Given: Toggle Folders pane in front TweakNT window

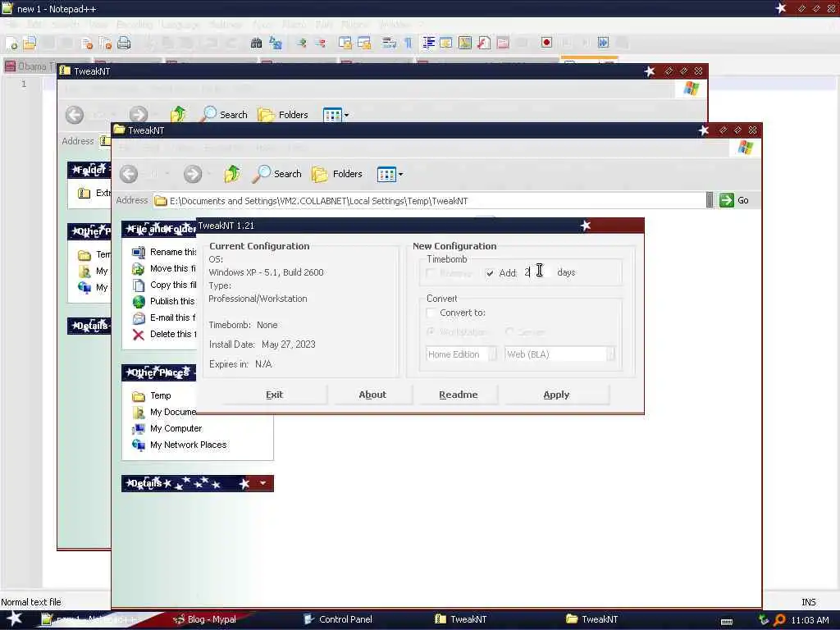Looking at the screenshot, I should pos(337,174).
